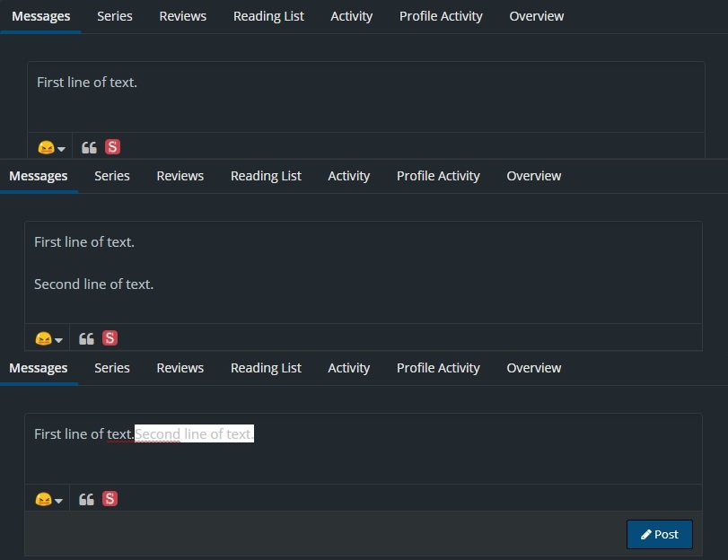Screen dimensions: 728x560
Task: Click the "Second line of text." paragraph in the middle editor
Action: tap(94, 284)
